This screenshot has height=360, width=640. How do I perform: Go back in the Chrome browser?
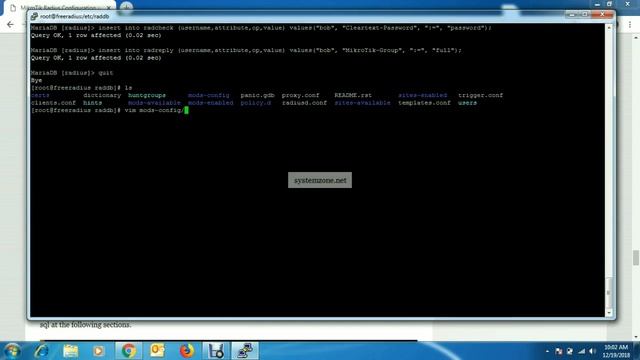(10, 24)
